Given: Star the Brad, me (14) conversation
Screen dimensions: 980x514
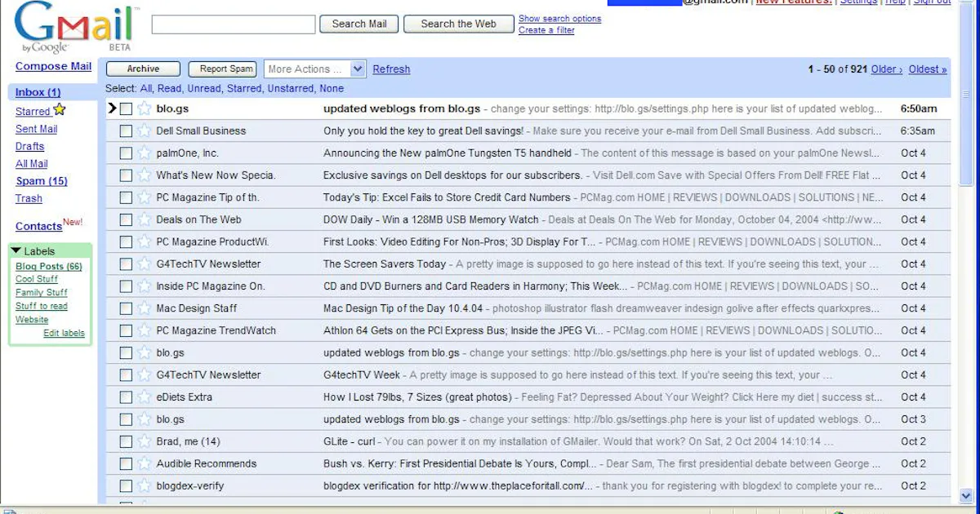Looking at the screenshot, I should (x=145, y=441).
